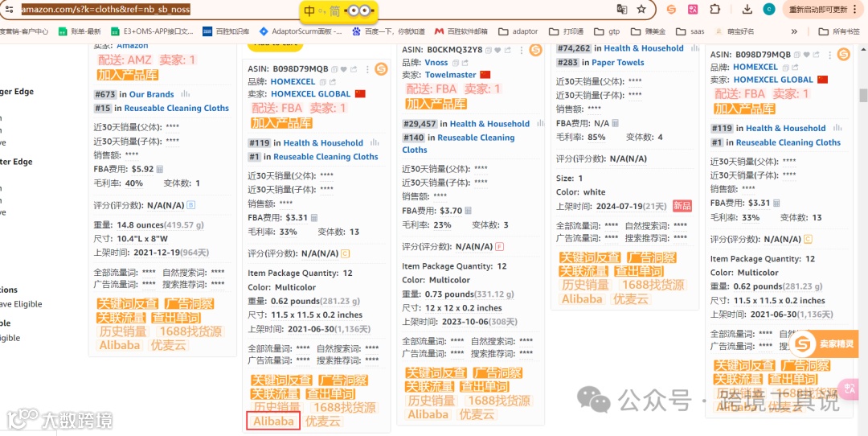Open the 百胜软件邮箱 bookmark
Screen dimensions: 868x436
(x=461, y=31)
